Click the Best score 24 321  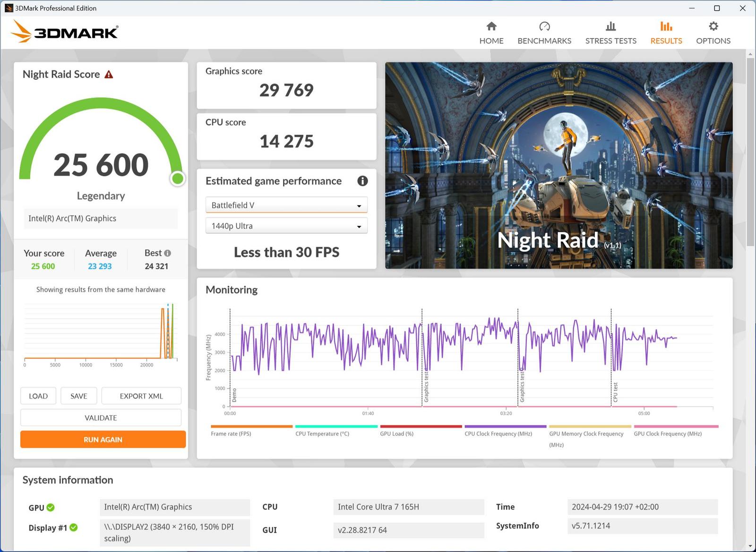pyautogui.click(x=156, y=266)
